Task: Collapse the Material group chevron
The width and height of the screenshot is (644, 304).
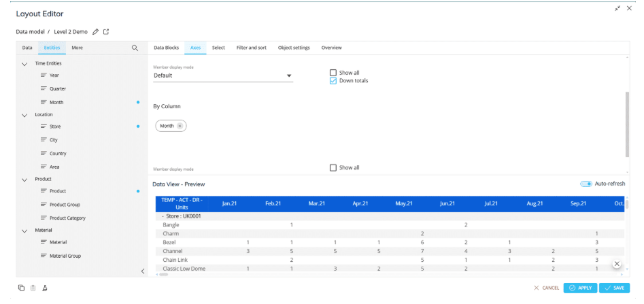Action: pyautogui.click(x=24, y=231)
